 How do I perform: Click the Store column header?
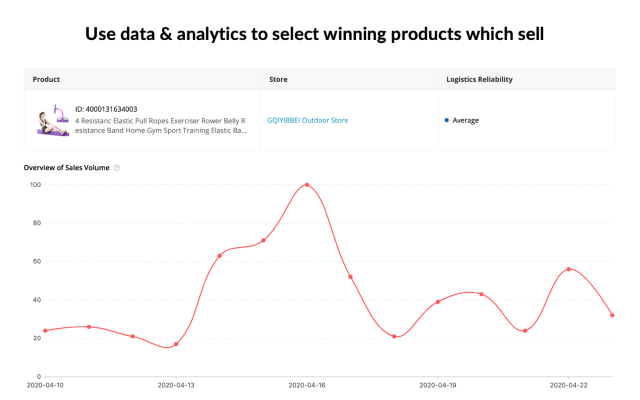[279, 79]
